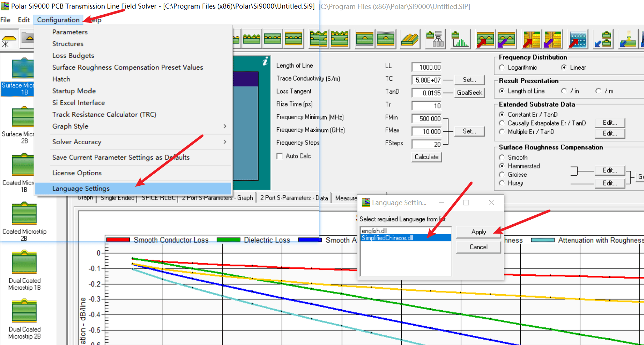Open the File menu
Image resolution: width=644 pixels, height=345 pixels.
tap(5, 20)
